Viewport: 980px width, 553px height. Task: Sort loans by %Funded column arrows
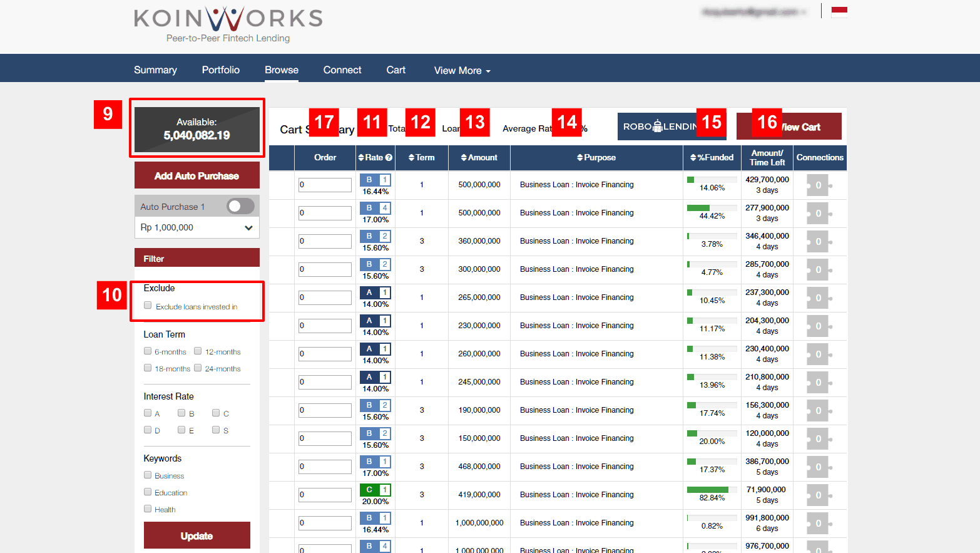[x=693, y=158]
